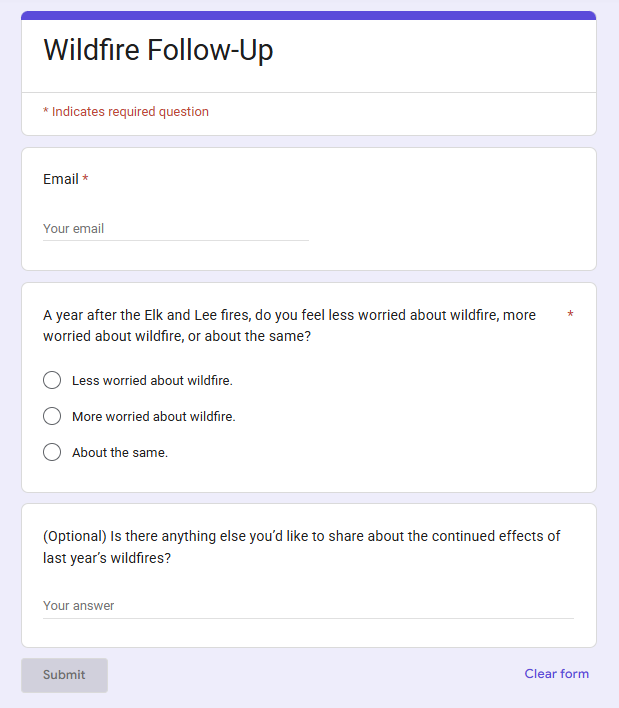This screenshot has height=708, width=619.
Task: Click the Clear form link
Action: click(556, 674)
